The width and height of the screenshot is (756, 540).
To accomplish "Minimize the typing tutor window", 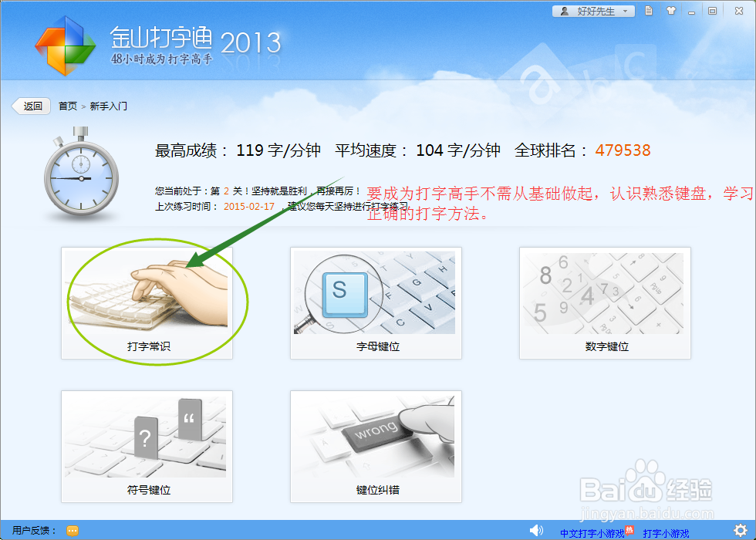I will (691, 12).
